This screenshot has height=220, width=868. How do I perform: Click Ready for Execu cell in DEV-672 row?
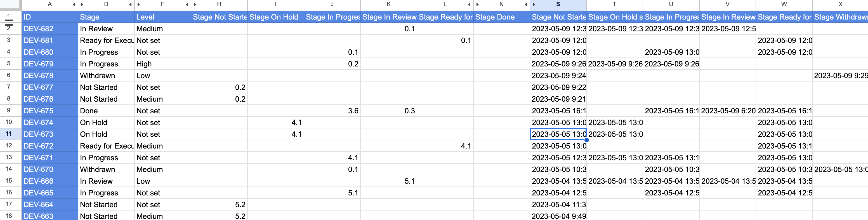point(107,146)
